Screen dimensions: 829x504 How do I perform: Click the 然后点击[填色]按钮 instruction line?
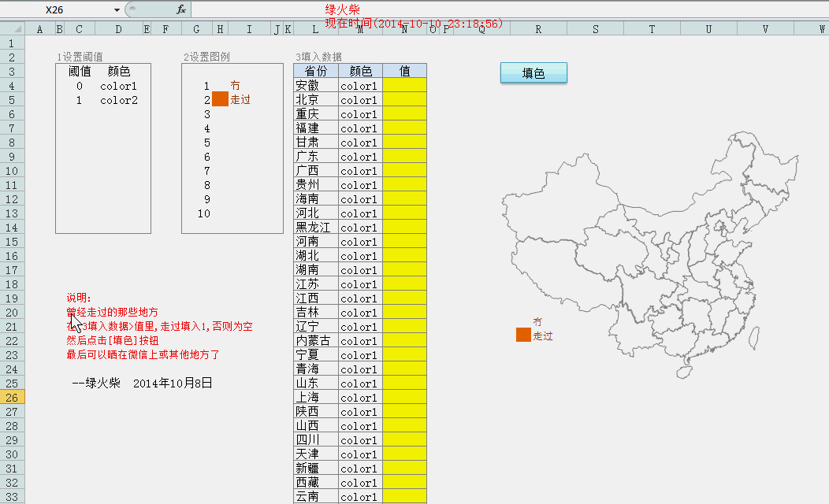click(x=113, y=340)
